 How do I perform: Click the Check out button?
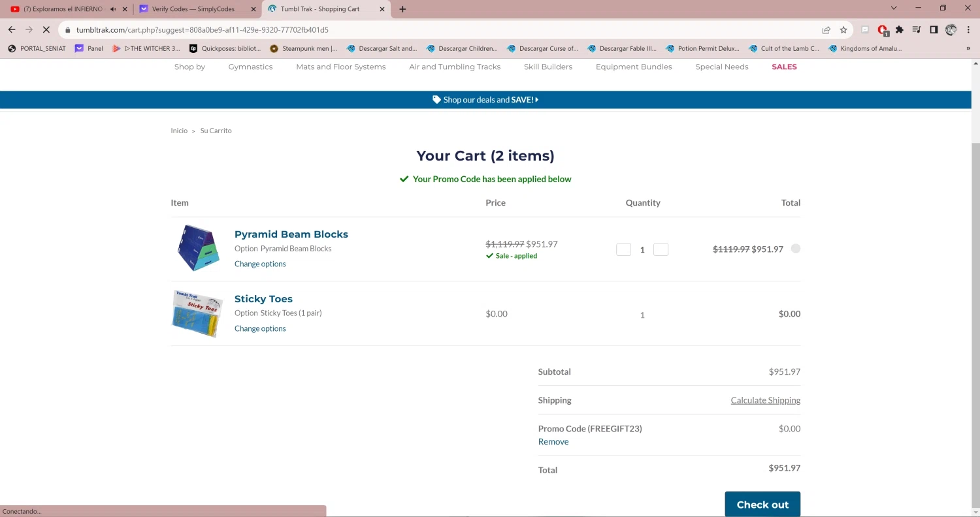tap(762, 505)
